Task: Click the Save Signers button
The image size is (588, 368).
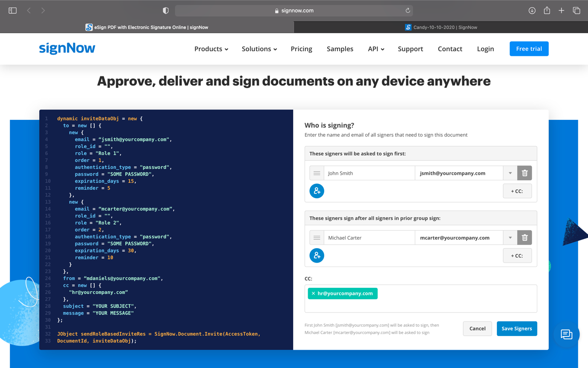Action: click(x=517, y=328)
